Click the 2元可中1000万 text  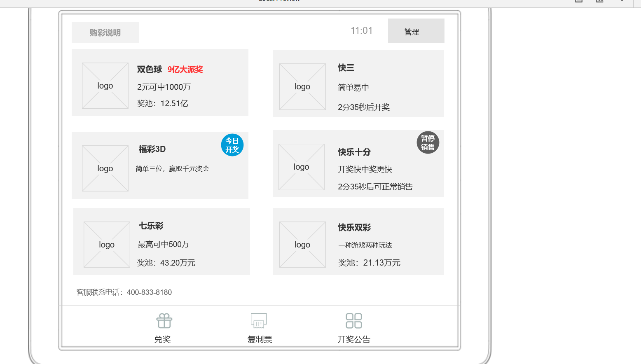164,87
